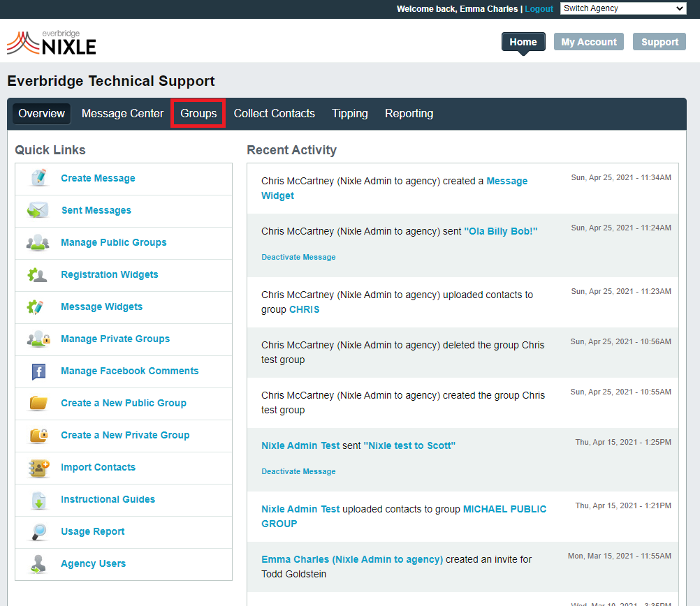Click the Sent Messages envelope icon
This screenshot has width=700, height=606.
(38, 209)
